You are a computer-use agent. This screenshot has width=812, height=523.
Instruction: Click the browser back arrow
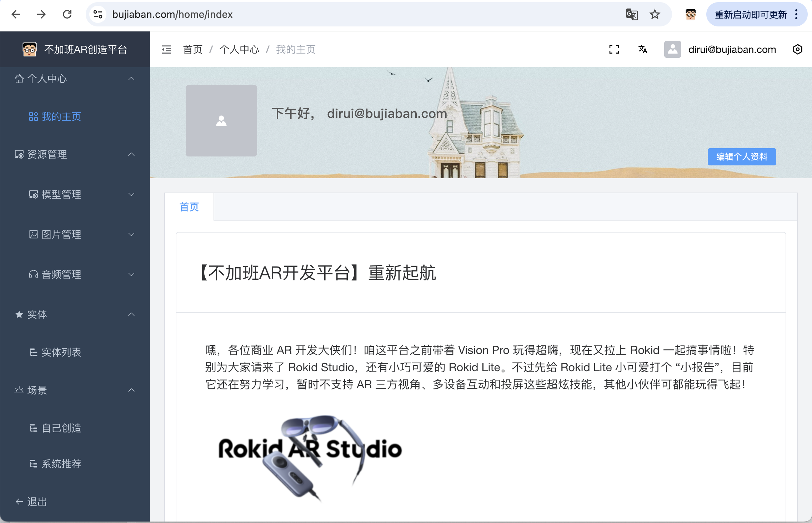click(x=16, y=14)
